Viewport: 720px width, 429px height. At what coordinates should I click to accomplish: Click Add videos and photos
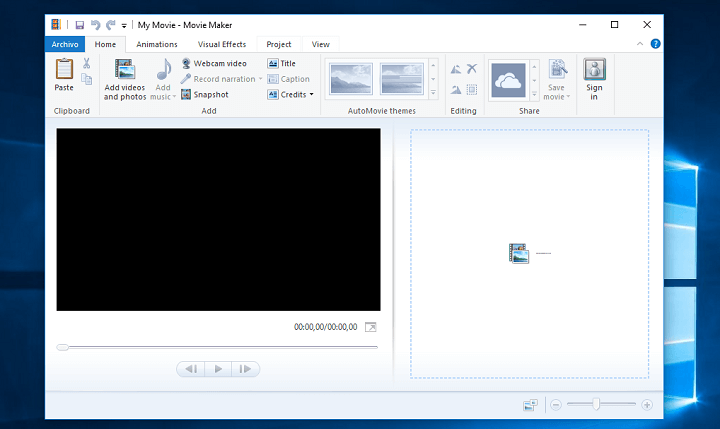click(x=124, y=79)
